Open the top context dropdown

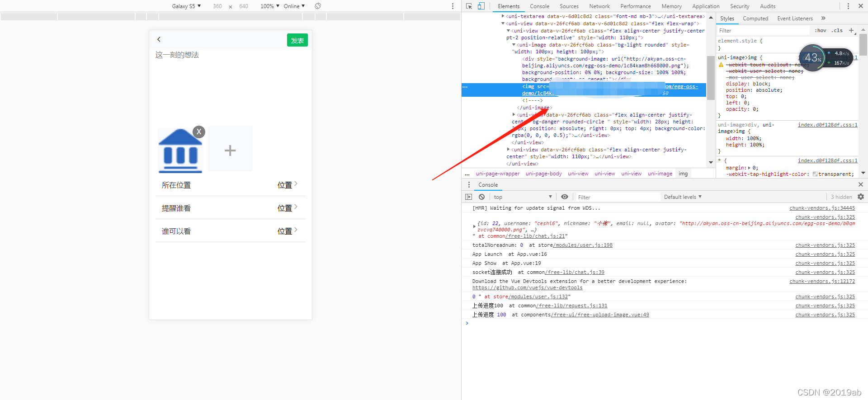[523, 197]
